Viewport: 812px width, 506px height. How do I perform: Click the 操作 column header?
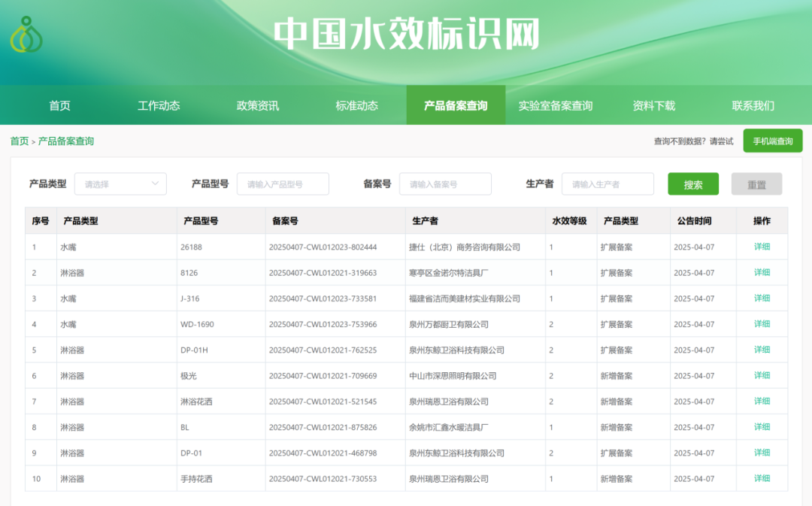coord(762,220)
